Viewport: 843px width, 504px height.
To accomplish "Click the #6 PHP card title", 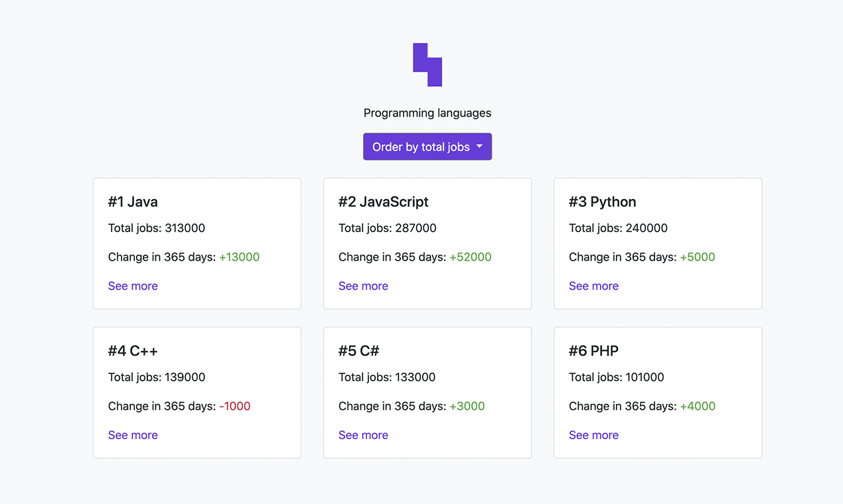I will [x=593, y=351].
